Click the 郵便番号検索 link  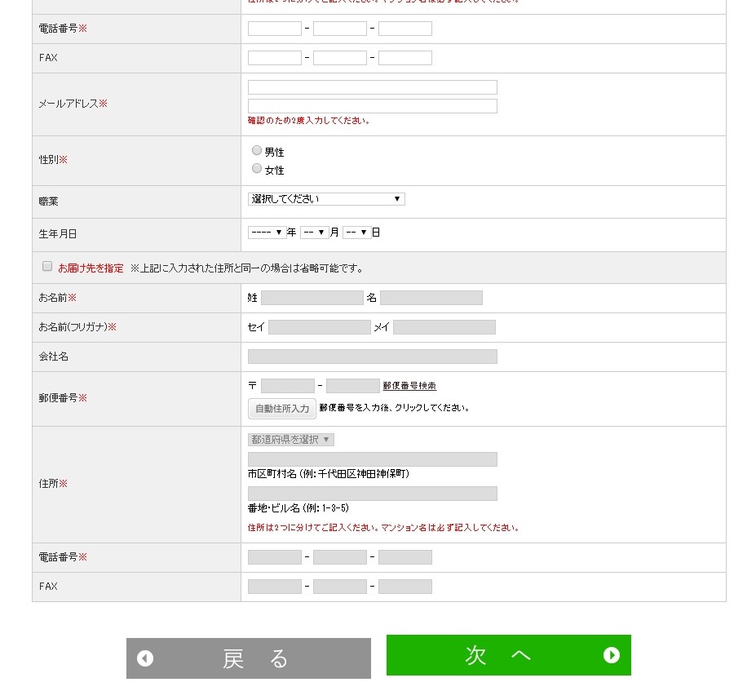(x=409, y=385)
